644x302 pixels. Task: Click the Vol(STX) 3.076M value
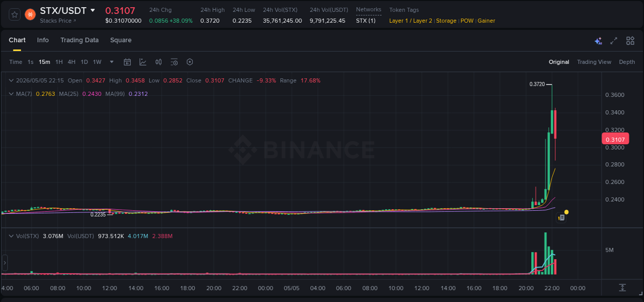(53, 236)
